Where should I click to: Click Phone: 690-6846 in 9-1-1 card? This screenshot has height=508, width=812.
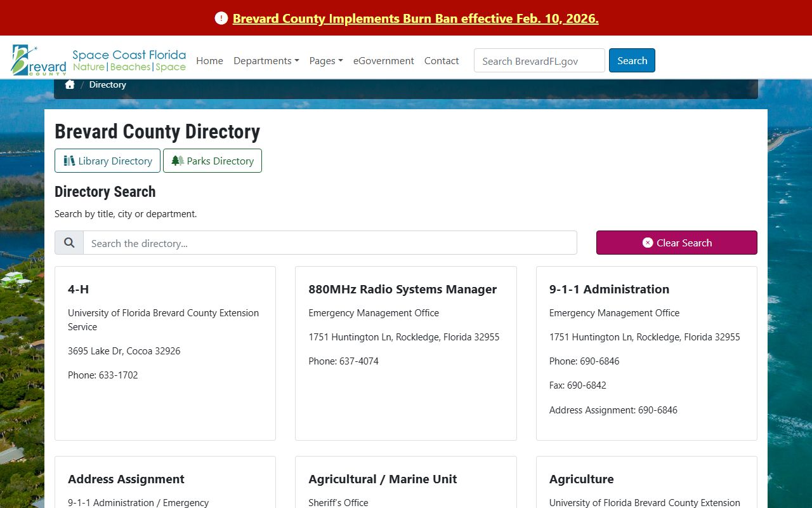click(584, 361)
